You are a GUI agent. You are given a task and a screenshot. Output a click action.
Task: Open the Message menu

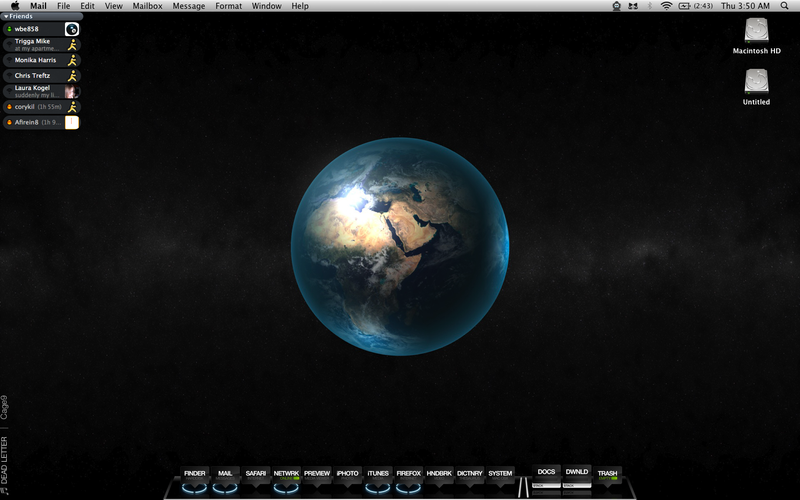click(189, 6)
